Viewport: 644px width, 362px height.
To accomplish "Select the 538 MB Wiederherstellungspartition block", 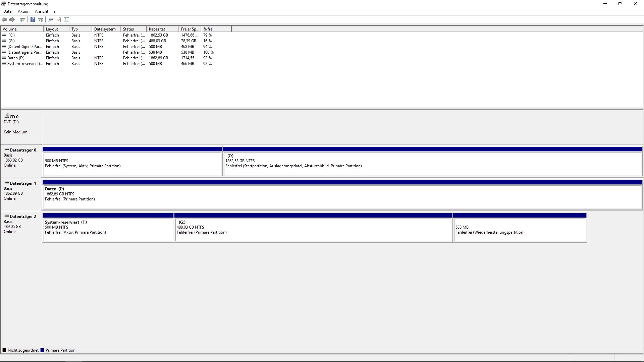I will (x=519, y=230).
